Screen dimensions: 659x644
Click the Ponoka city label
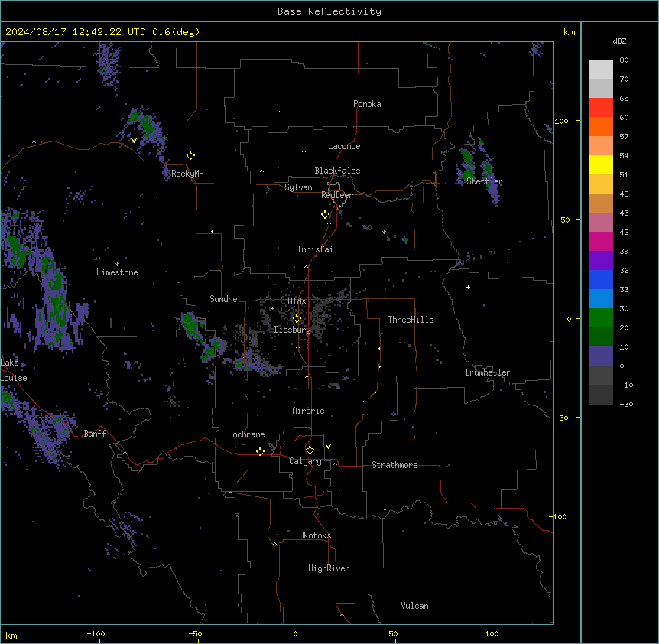point(367,104)
